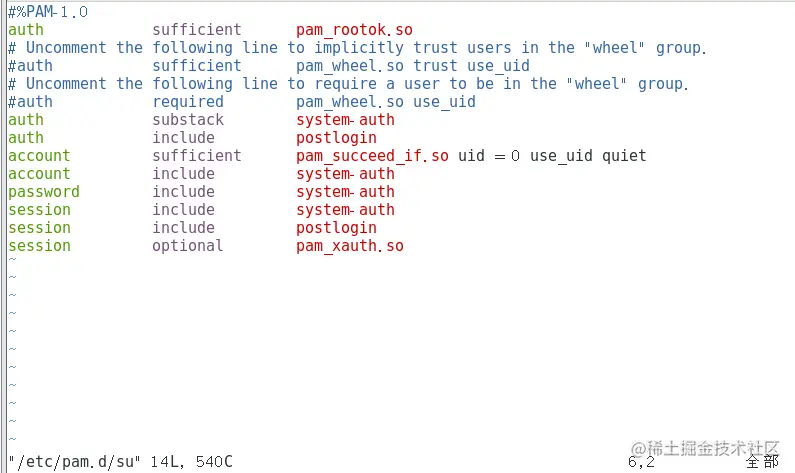795x473 pixels.
Task: Click the "quiet" option text
Action: pyautogui.click(x=624, y=156)
